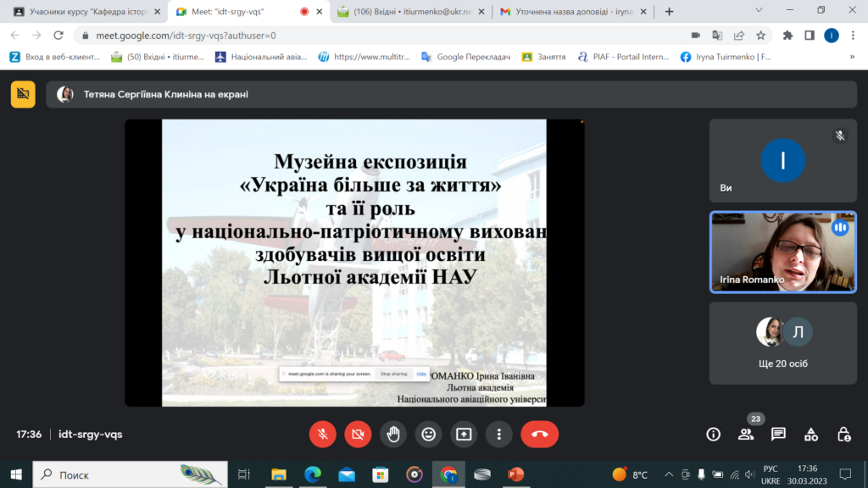Viewport: 868px width, 488px height.
Task: Select Irina Romanko video tile
Action: [782, 252]
